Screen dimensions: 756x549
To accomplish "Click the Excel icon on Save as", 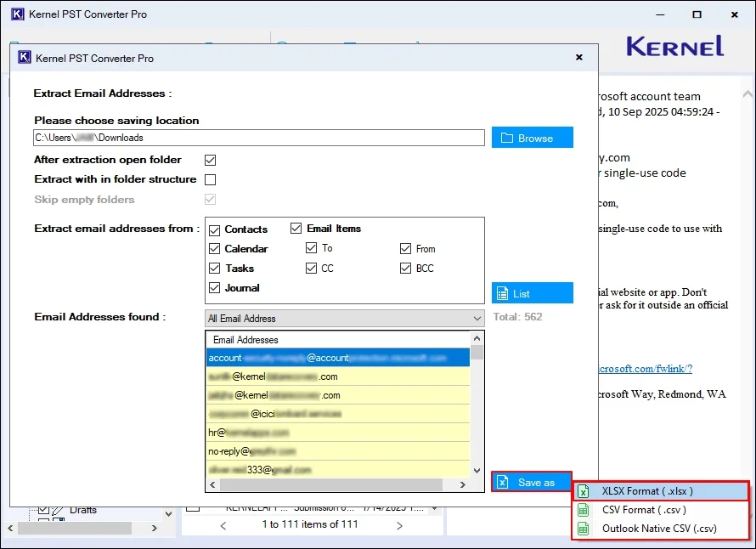I will (502, 482).
